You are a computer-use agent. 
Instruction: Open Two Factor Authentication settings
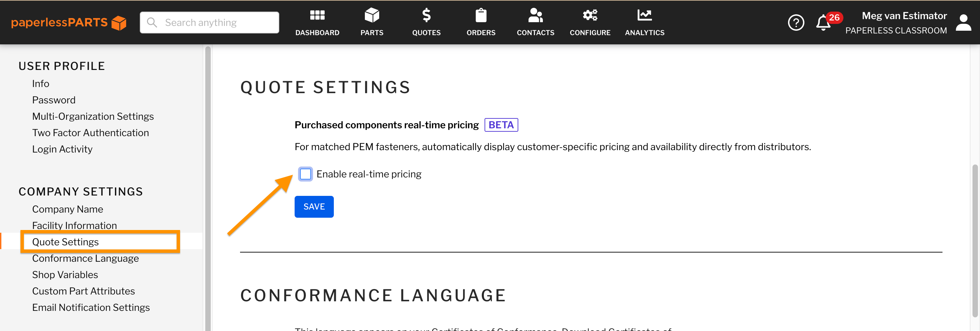[x=90, y=132]
